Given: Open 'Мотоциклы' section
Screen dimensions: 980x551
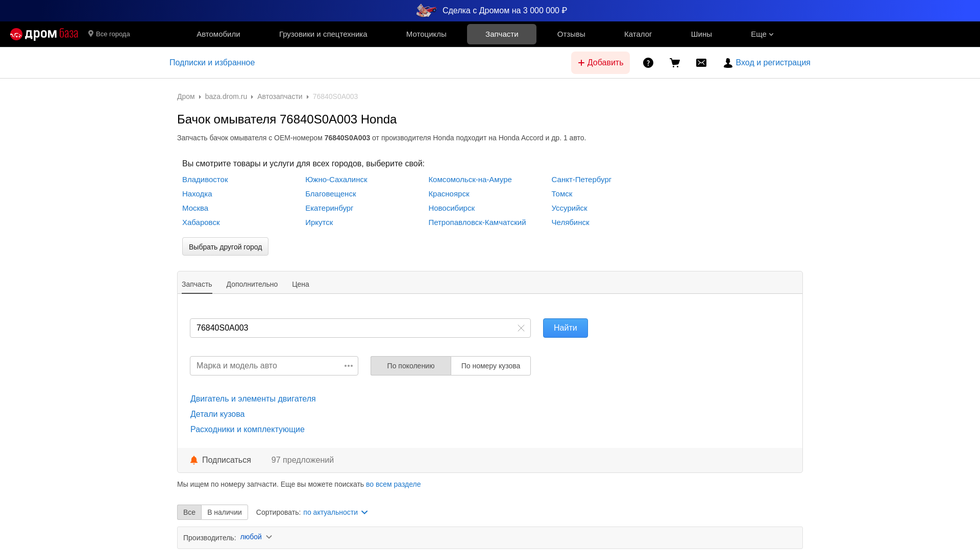Looking at the screenshot, I should point(426,34).
